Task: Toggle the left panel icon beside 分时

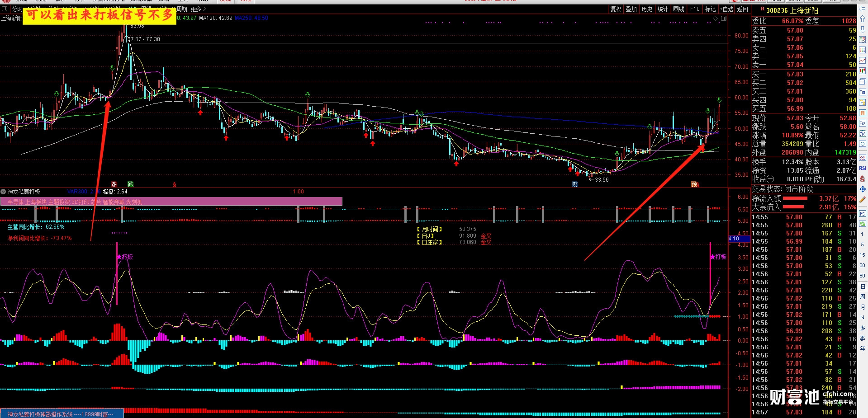Action: [x=4, y=9]
